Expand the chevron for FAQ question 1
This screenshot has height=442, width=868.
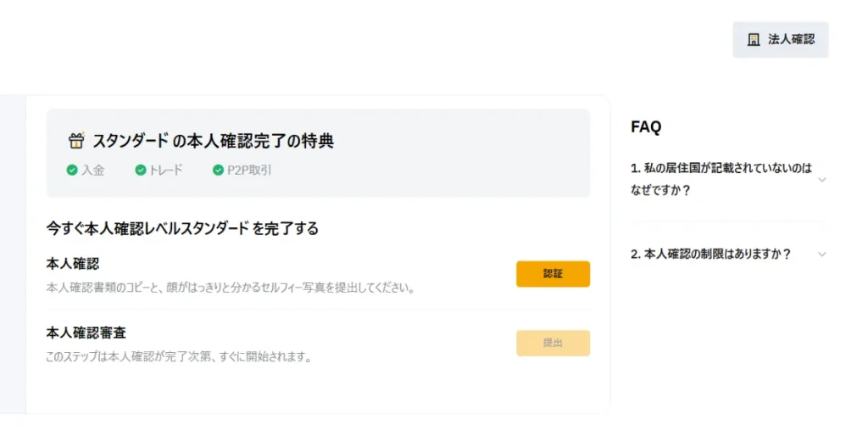[821, 180]
